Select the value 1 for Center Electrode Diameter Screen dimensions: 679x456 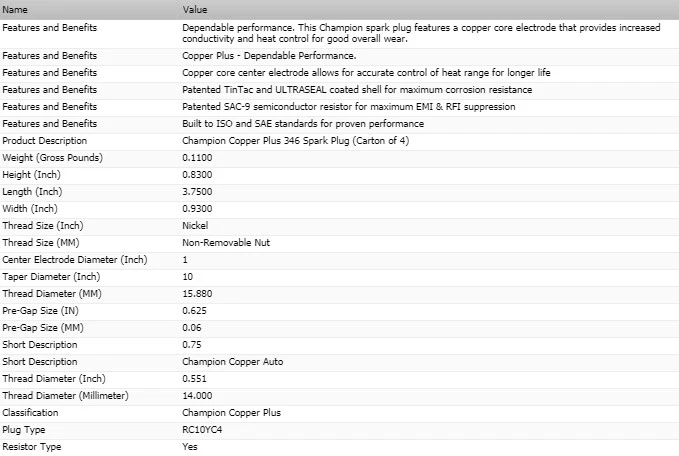[x=185, y=260]
